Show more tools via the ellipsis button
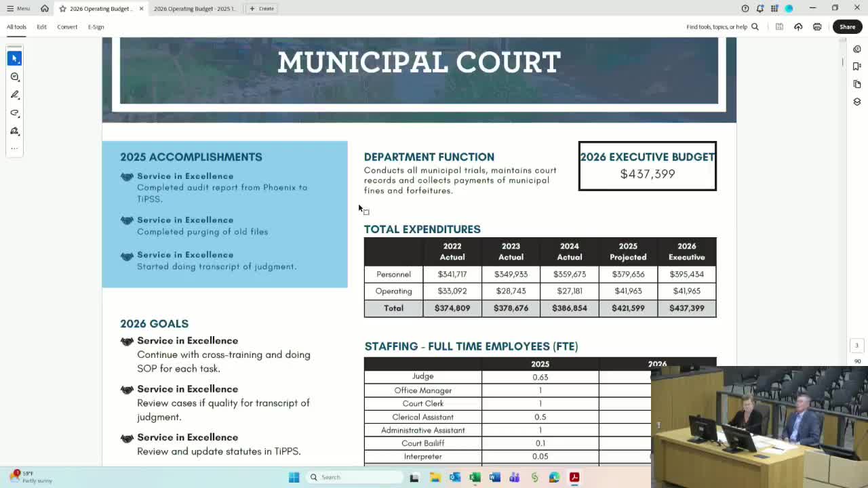Viewport: 868px width, 488px height. pyautogui.click(x=14, y=148)
